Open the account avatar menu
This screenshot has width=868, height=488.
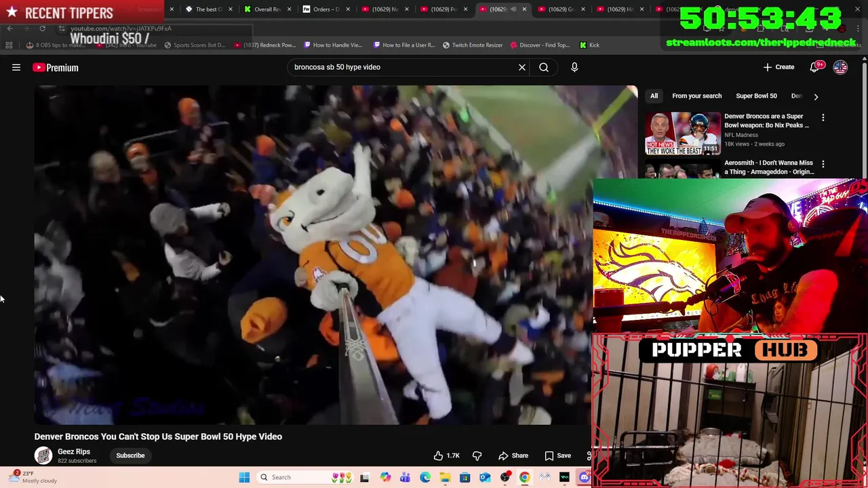pyautogui.click(x=840, y=67)
